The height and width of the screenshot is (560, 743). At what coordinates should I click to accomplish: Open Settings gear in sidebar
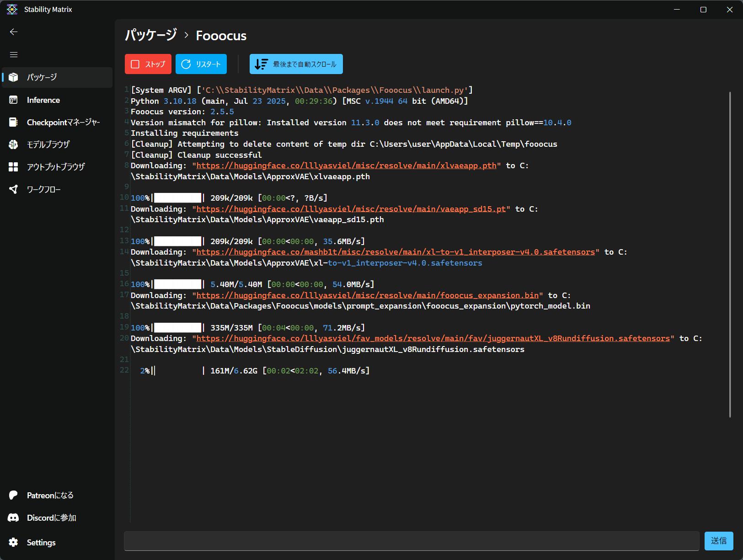click(x=13, y=542)
